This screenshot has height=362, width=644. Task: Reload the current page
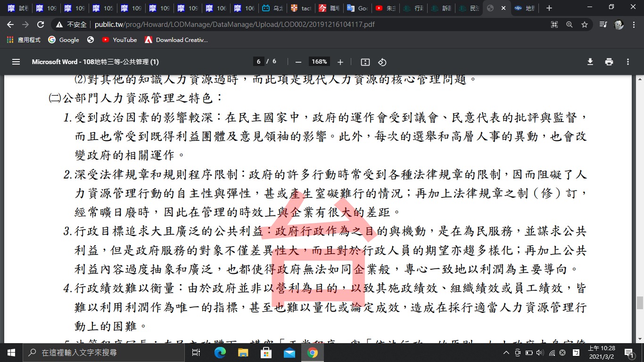tap(41, 25)
